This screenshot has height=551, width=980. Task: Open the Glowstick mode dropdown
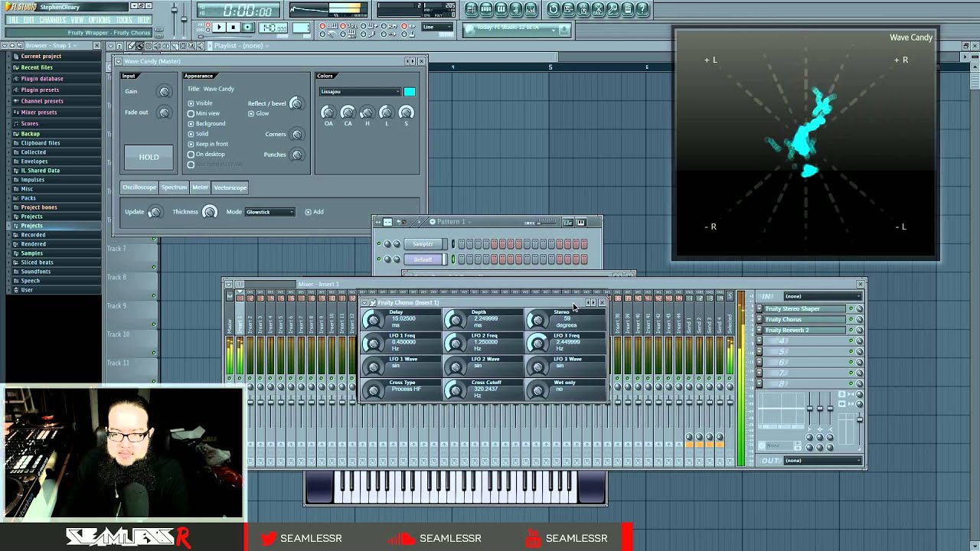[270, 212]
